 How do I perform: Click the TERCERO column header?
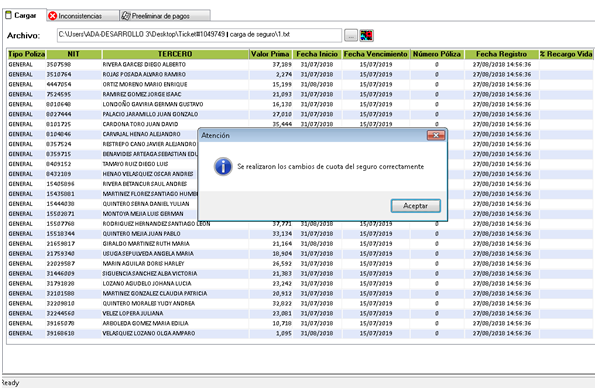click(175, 54)
